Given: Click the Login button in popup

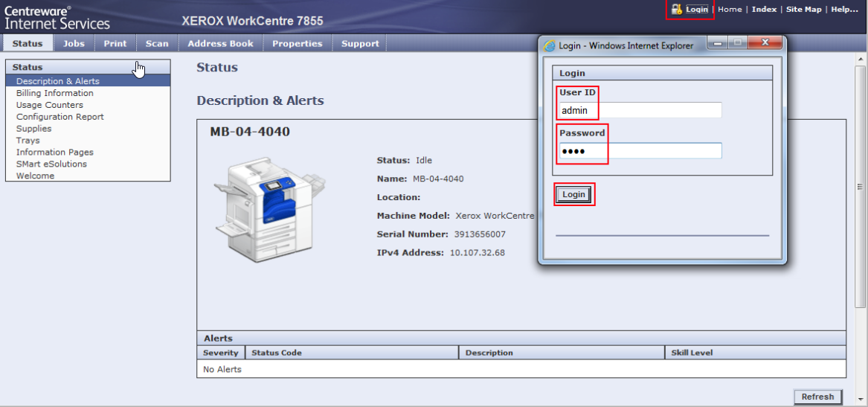Looking at the screenshot, I should coord(573,194).
